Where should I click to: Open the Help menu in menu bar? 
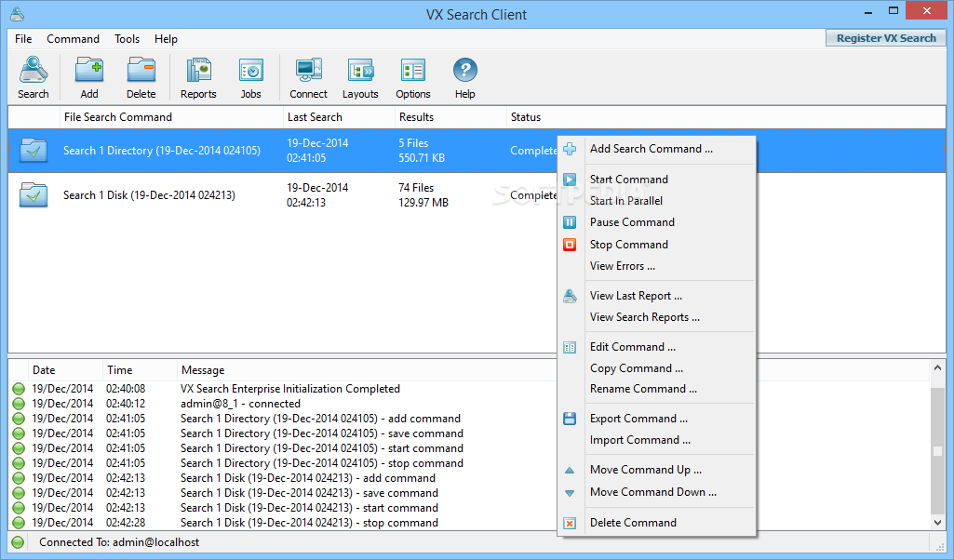pyautogui.click(x=166, y=39)
